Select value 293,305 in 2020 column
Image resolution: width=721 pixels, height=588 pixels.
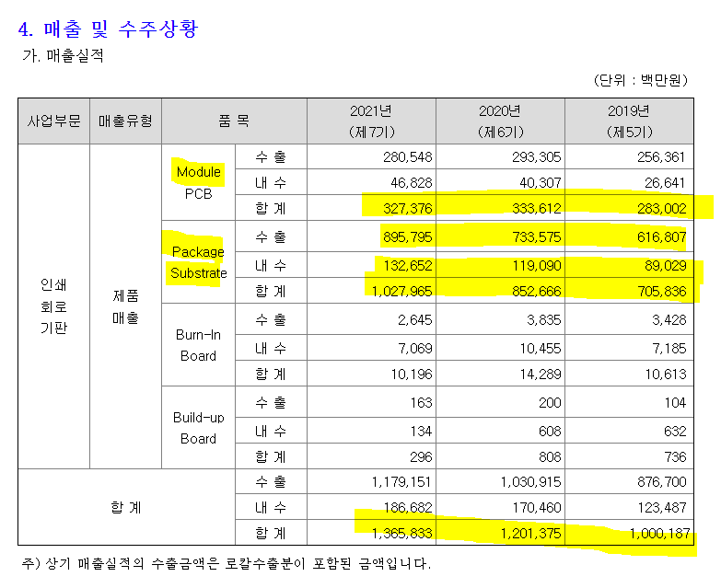point(537,157)
